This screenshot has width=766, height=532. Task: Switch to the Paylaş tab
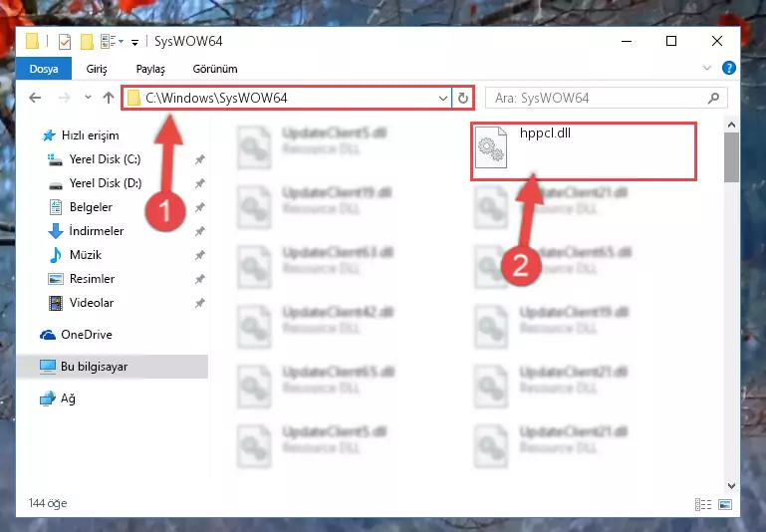[150, 69]
